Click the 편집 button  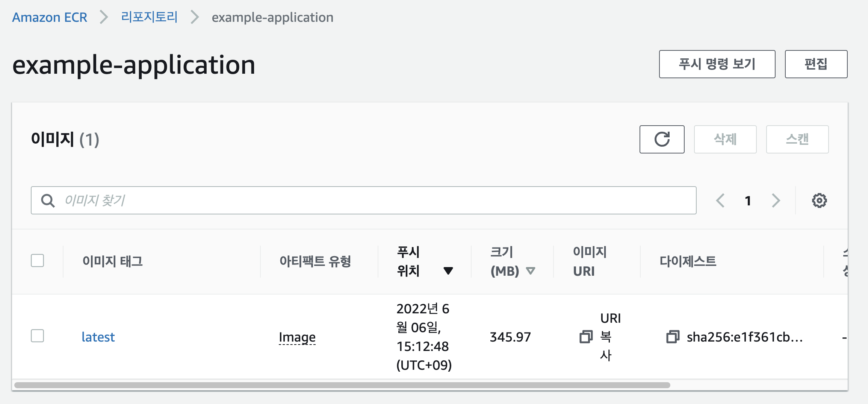pos(816,64)
